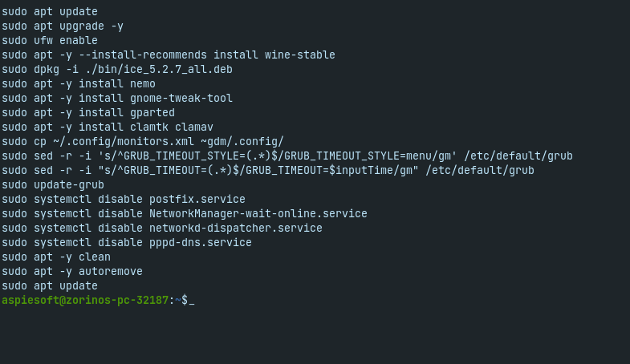Click the aspiesoft@zorinos-pc-32187 prompt

pos(85,300)
